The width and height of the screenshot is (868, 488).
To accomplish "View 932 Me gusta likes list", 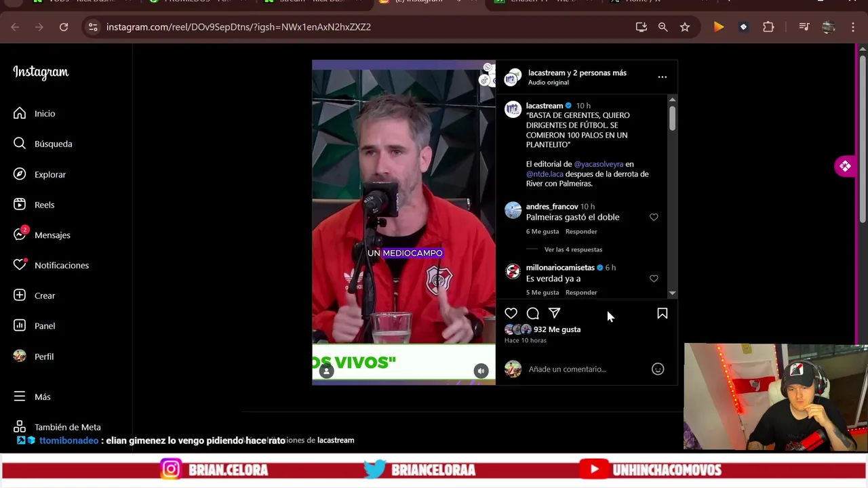I will pos(557,329).
